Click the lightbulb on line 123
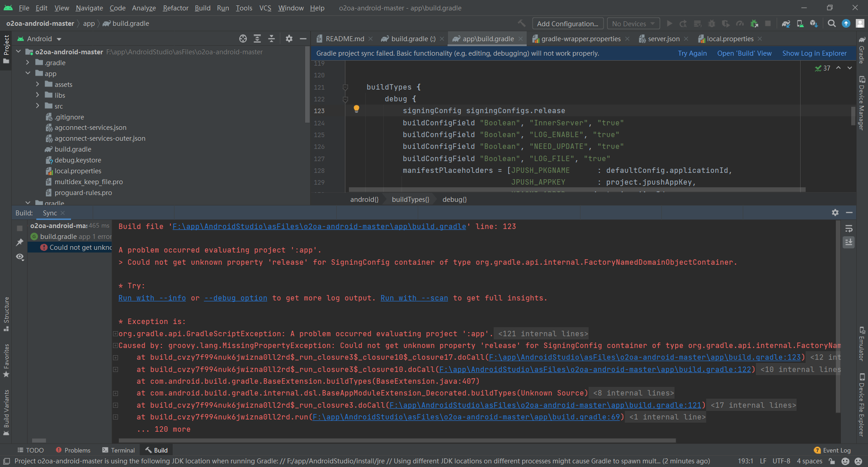 pos(356,109)
